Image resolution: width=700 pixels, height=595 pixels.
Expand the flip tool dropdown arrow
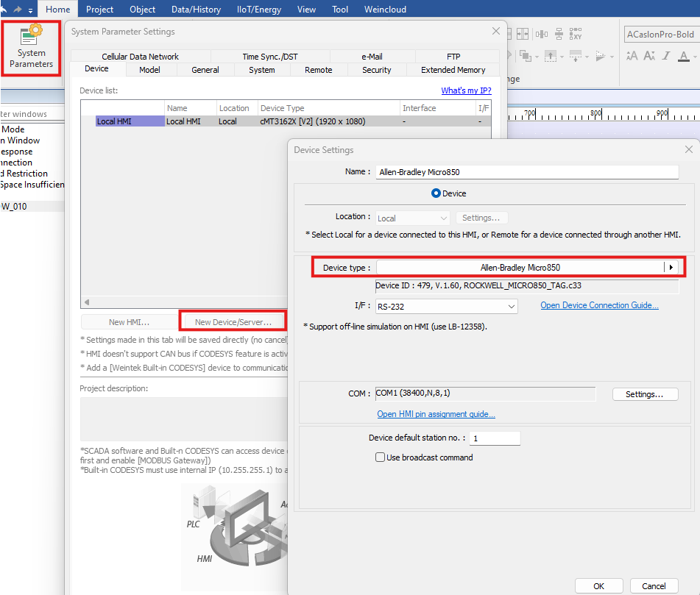click(612, 57)
